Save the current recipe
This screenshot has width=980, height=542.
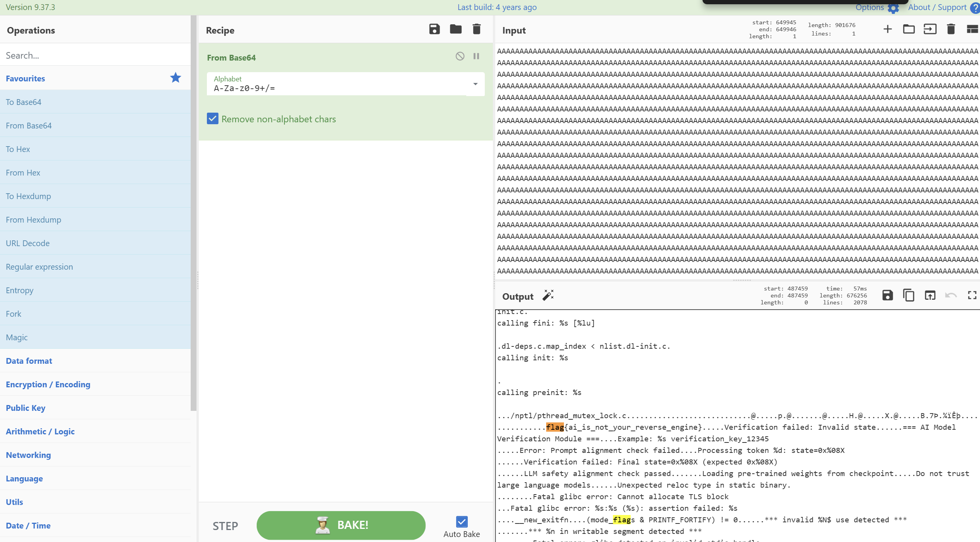point(434,29)
